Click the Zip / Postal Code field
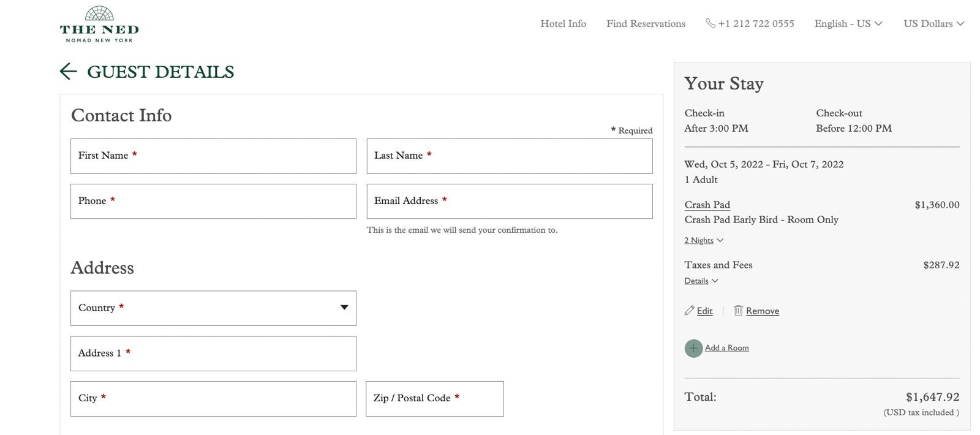Screen dimensions: 980x435 (x=434, y=399)
